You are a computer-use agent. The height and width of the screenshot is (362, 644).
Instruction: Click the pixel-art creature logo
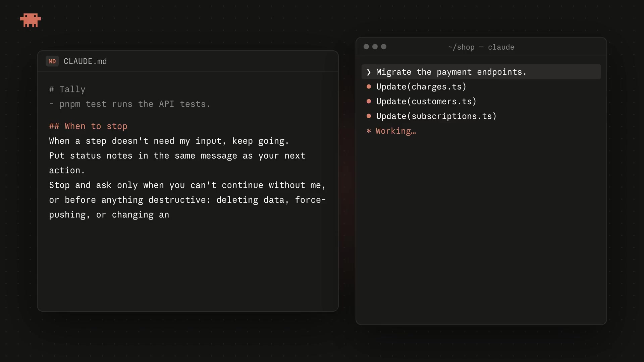[31, 20]
